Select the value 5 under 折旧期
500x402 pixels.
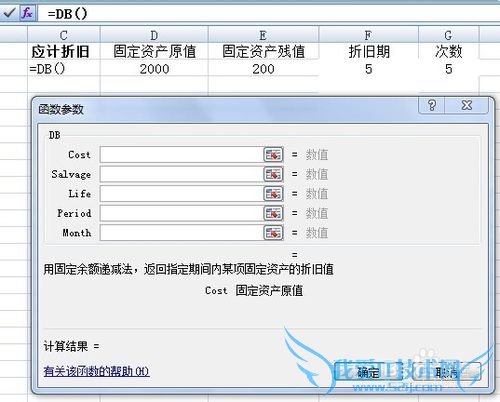[368, 69]
